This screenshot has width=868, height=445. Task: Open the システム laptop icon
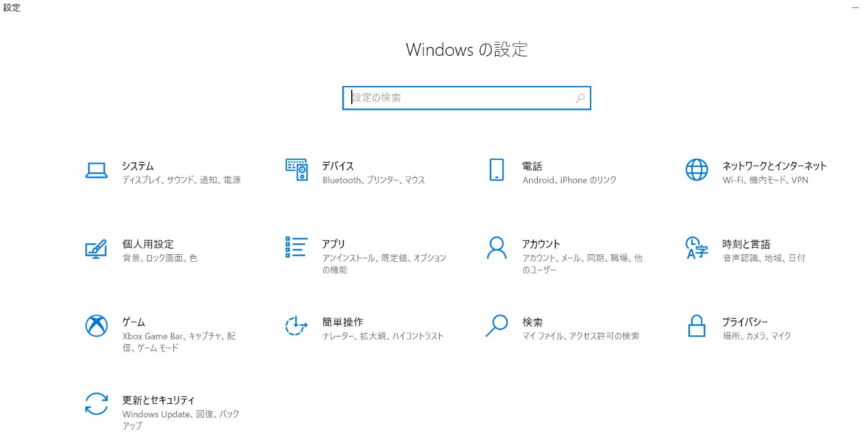point(96,170)
